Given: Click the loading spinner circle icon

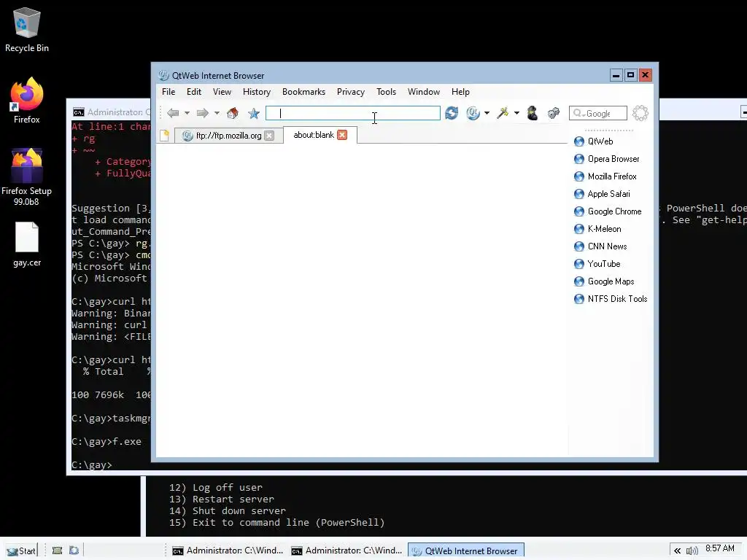Looking at the screenshot, I should point(640,113).
